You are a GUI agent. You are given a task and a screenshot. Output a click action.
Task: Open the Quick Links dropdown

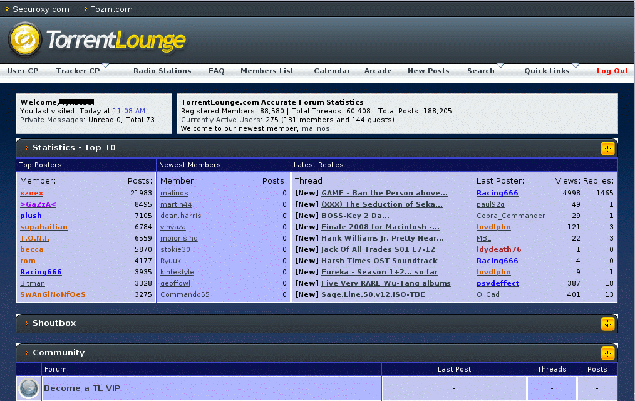click(547, 71)
